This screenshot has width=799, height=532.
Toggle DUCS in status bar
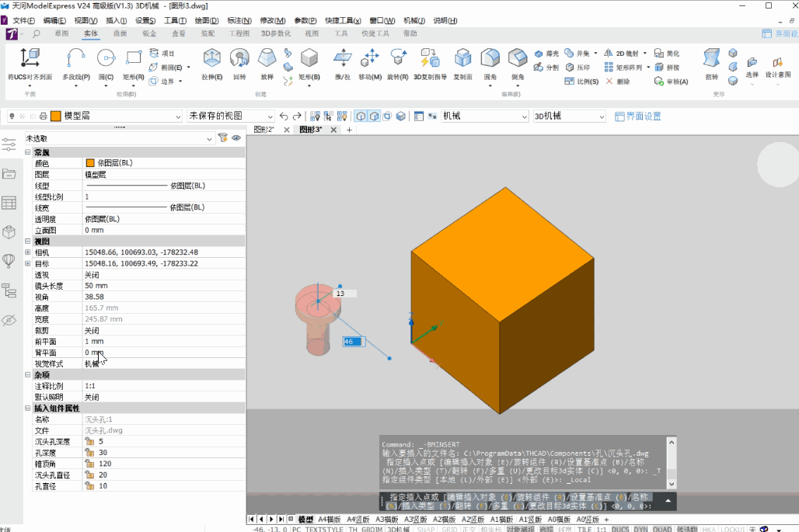620,529
